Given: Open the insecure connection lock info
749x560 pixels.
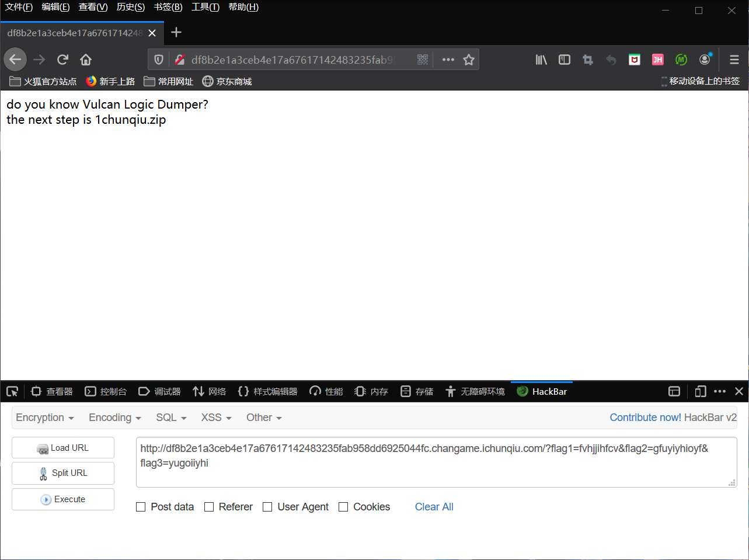Looking at the screenshot, I should [180, 60].
